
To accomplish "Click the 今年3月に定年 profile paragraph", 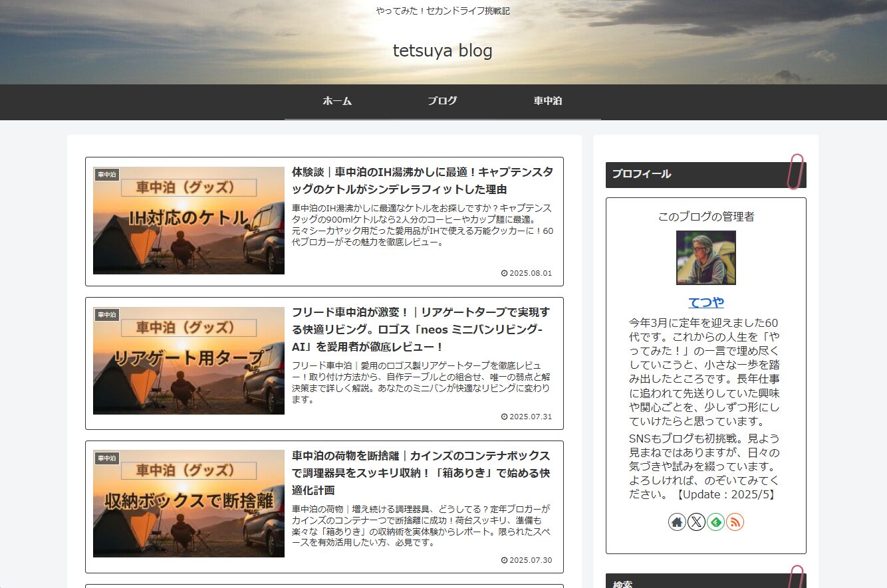I will pos(705,372).
